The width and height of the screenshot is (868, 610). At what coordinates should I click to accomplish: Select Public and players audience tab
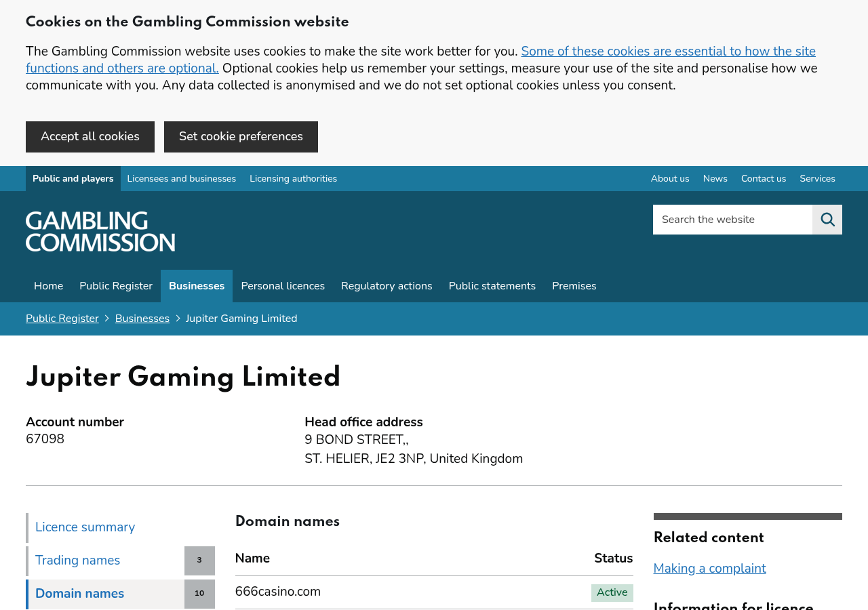pyautogui.click(x=73, y=179)
